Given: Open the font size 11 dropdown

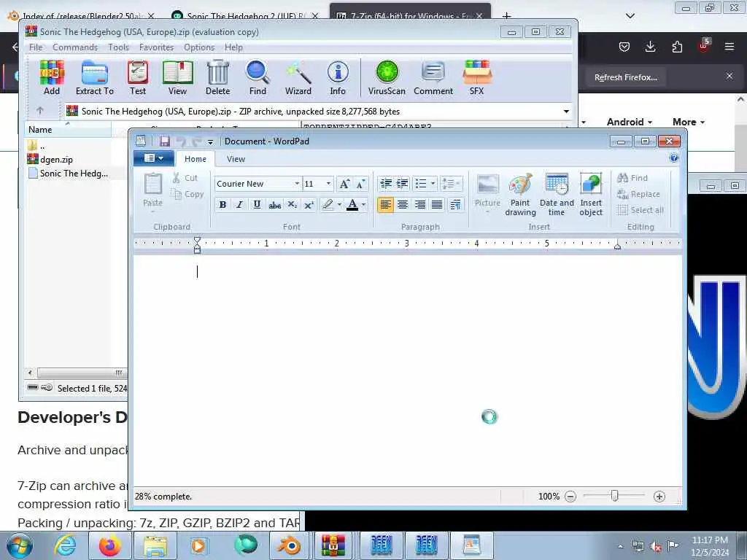Looking at the screenshot, I should click(x=328, y=184).
